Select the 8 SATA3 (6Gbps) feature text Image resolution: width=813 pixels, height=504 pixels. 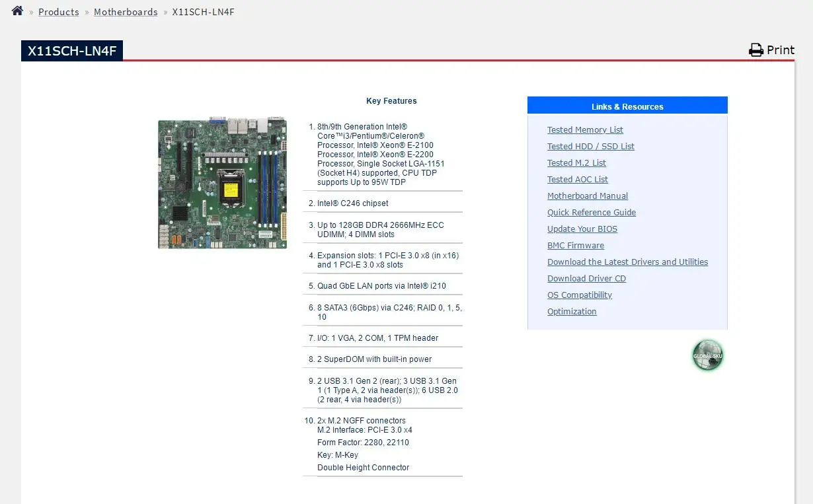[x=389, y=312]
